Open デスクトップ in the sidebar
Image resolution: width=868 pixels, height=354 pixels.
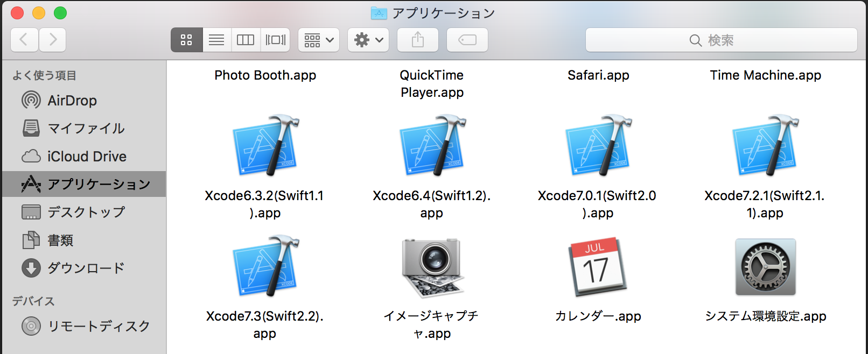(x=84, y=212)
